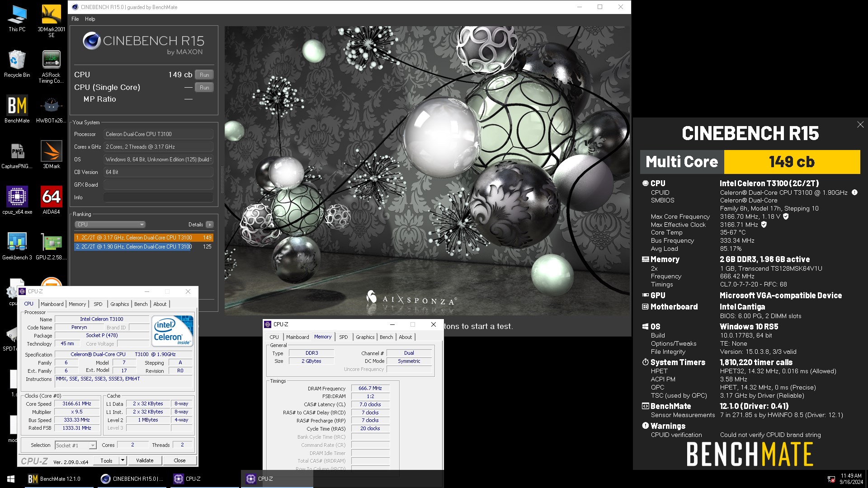
Task: Switch to CINEBENCH R15 taskbar item
Action: (132, 479)
